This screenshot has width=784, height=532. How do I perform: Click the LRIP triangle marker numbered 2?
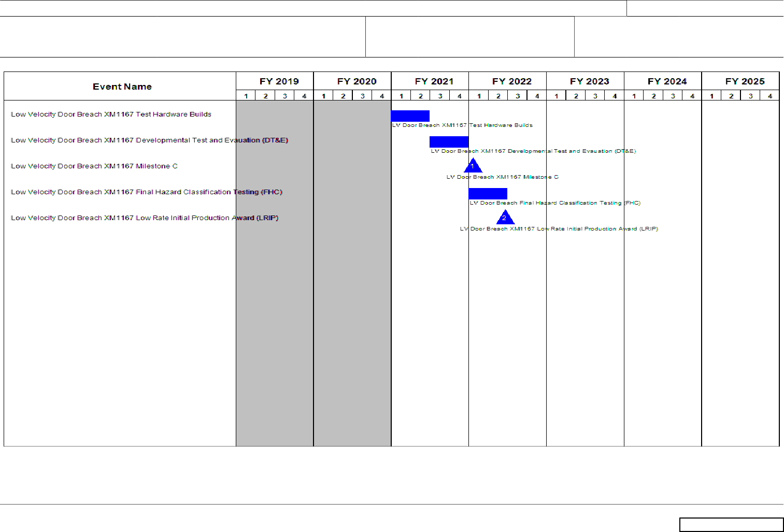coord(505,218)
